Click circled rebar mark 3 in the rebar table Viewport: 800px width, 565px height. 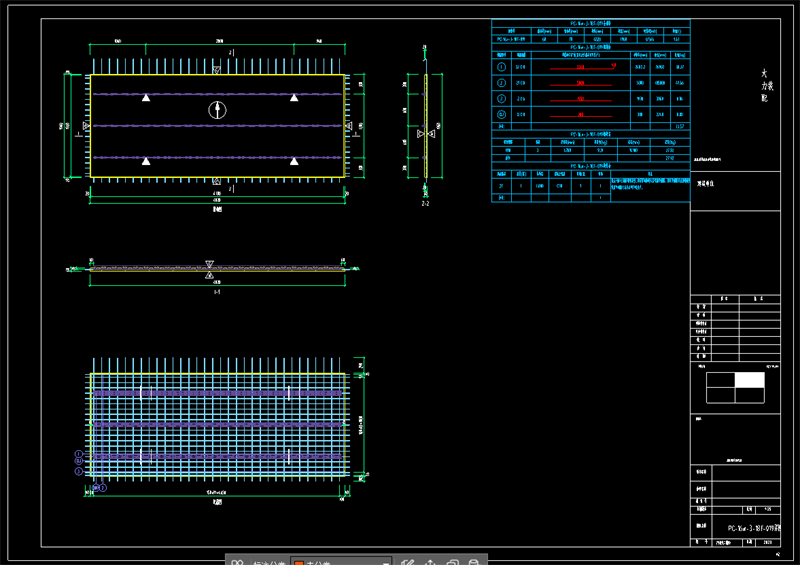coord(502,99)
